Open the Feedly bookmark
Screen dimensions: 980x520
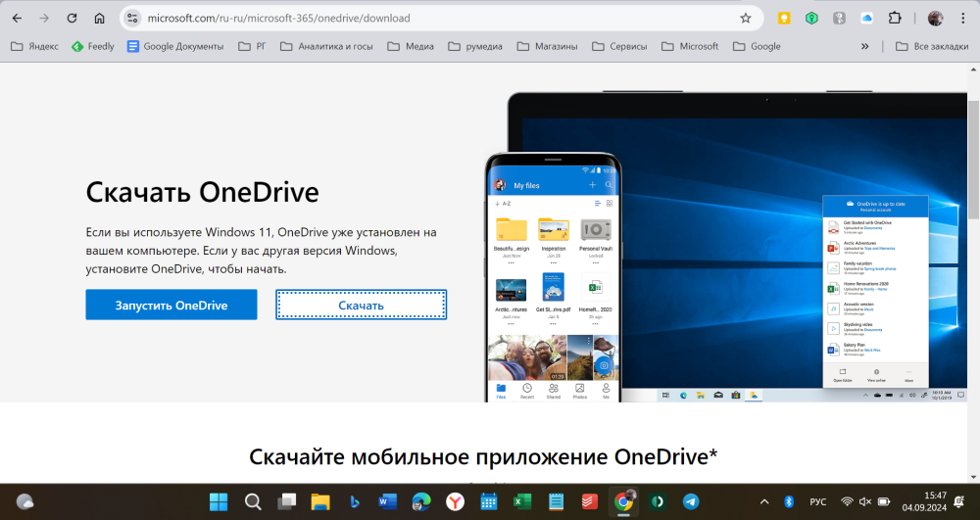coord(93,46)
